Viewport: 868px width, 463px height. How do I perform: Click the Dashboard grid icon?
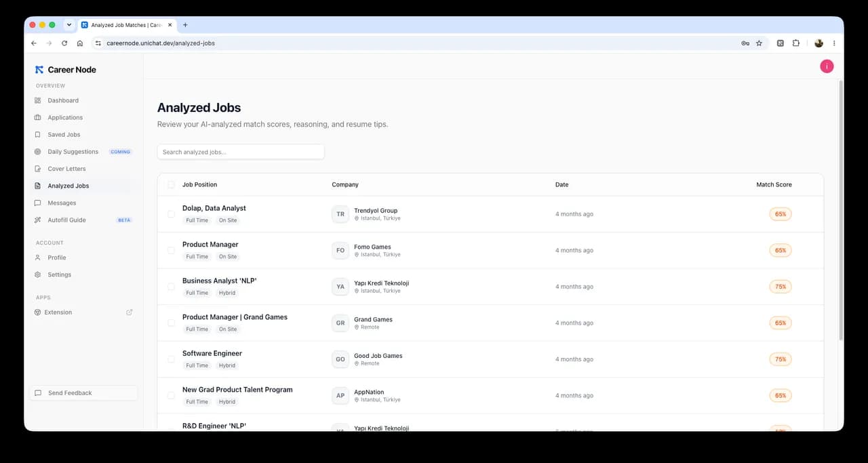pos(38,100)
